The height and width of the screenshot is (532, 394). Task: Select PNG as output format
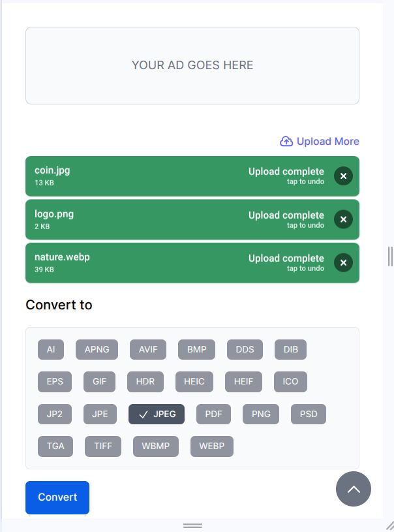(261, 414)
